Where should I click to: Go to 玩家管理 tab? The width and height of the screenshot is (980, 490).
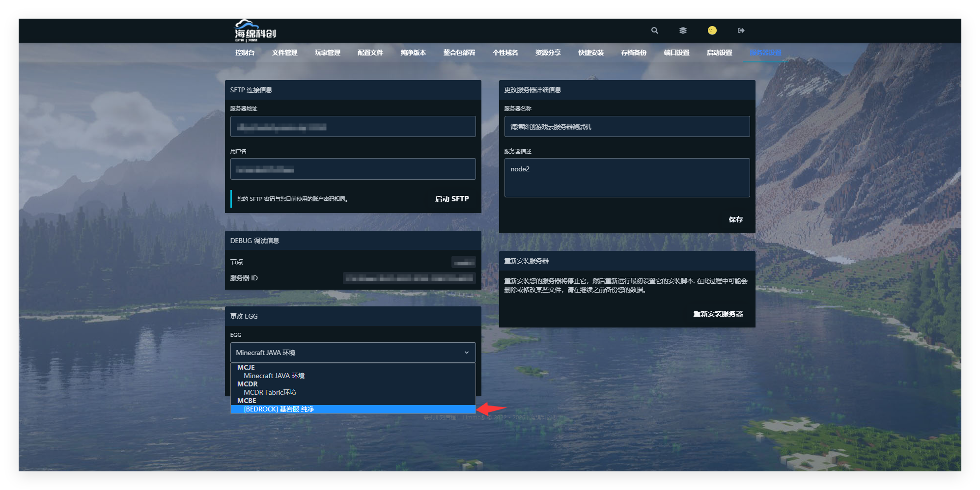(327, 53)
